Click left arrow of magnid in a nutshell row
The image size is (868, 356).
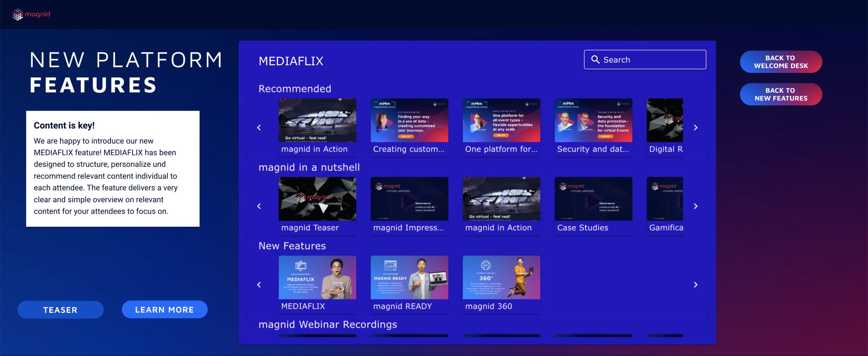(259, 206)
